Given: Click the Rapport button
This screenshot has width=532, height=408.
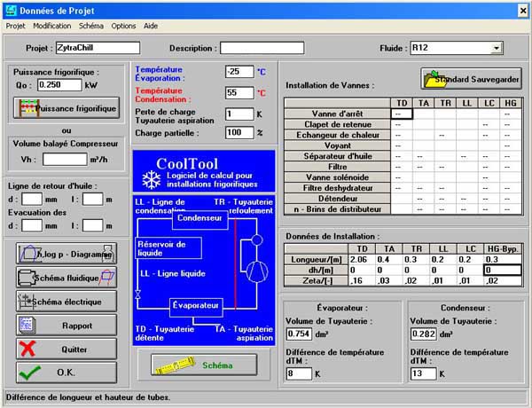Looking at the screenshot, I should tap(66, 326).
